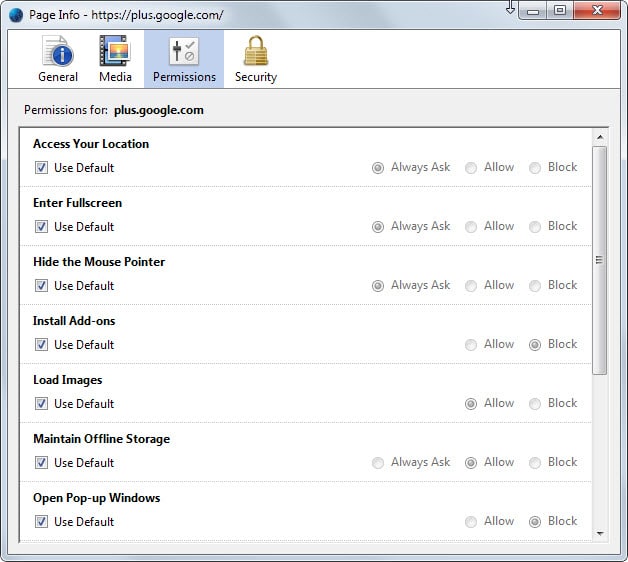This screenshot has height=562, width=628.
Task: Select Always Ask for Hide the Mouse Pointer
Action: [378, 286]
